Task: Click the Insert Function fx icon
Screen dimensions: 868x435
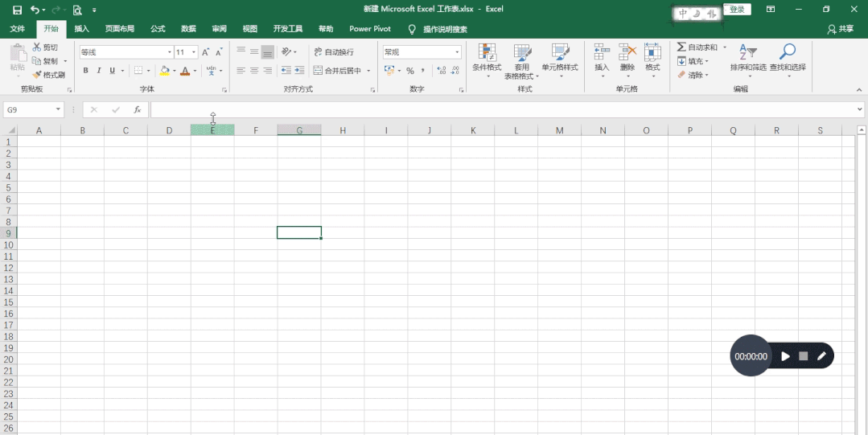Action: [138, 109]
